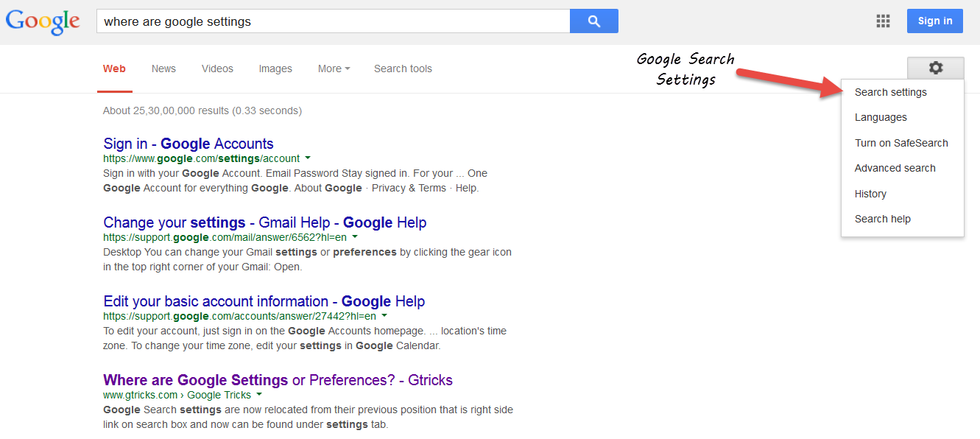Select History in the settings menu
Screen dimensions: 980x439
point(870,194)
